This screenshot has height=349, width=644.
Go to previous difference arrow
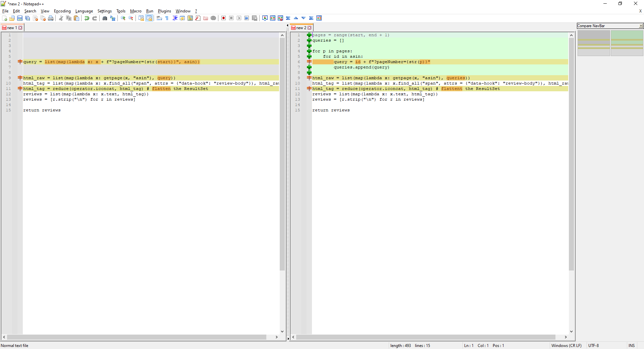click(296, 18)
